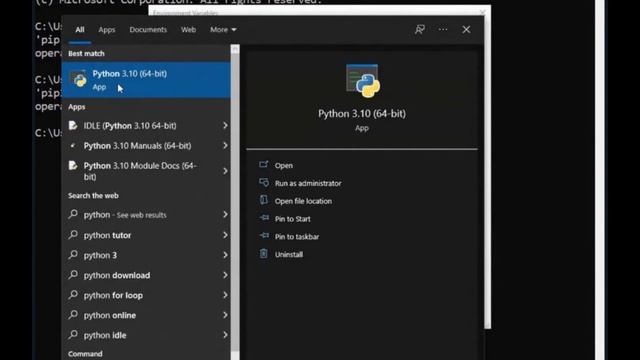Select the Python 3.10 (64-bit) best match
Image resolution: width=640 pixels, height=360 pixels.
(x=146, y=80)
